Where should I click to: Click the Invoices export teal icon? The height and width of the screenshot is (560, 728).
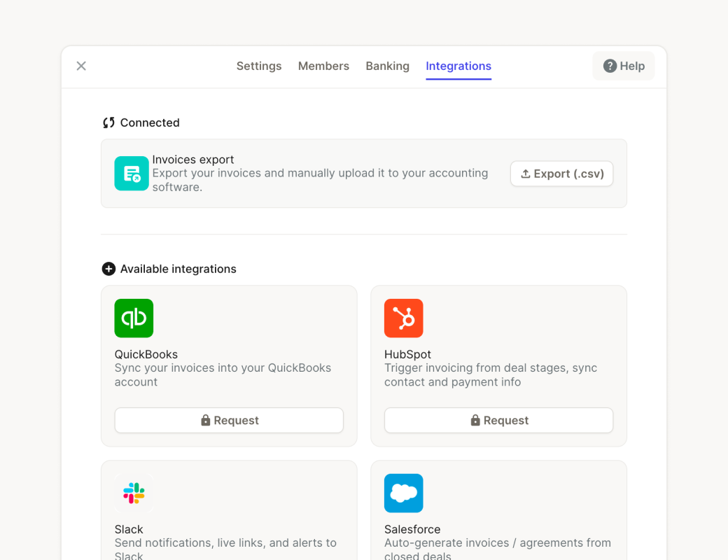coord(132,174)
